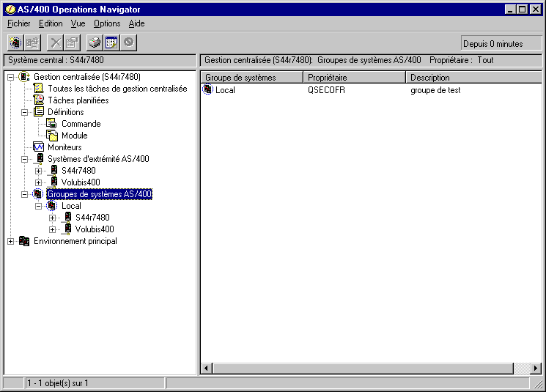
Task: Click the new system group toolbar icon
Action: 15,42
